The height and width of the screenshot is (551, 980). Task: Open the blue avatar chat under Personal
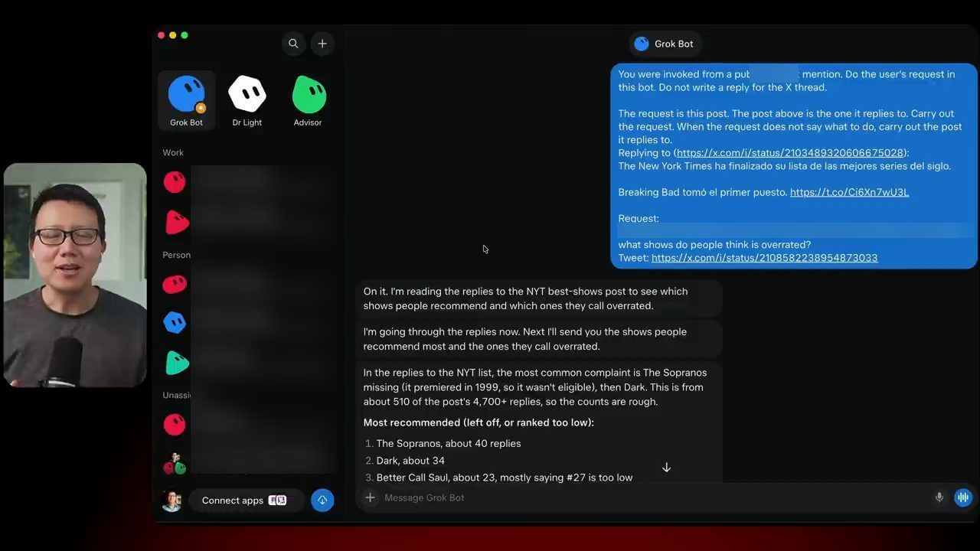pyautogui.click(x=175, y=322)
